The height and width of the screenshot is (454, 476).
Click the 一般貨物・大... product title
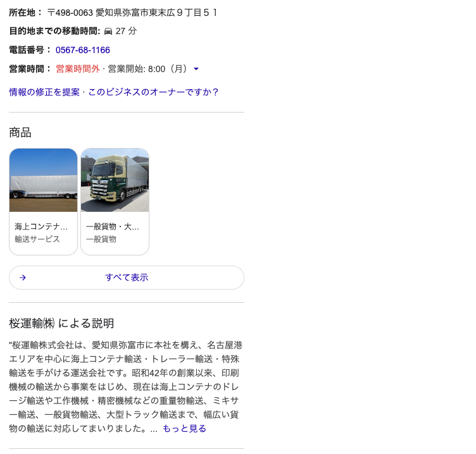click(112, 226)
